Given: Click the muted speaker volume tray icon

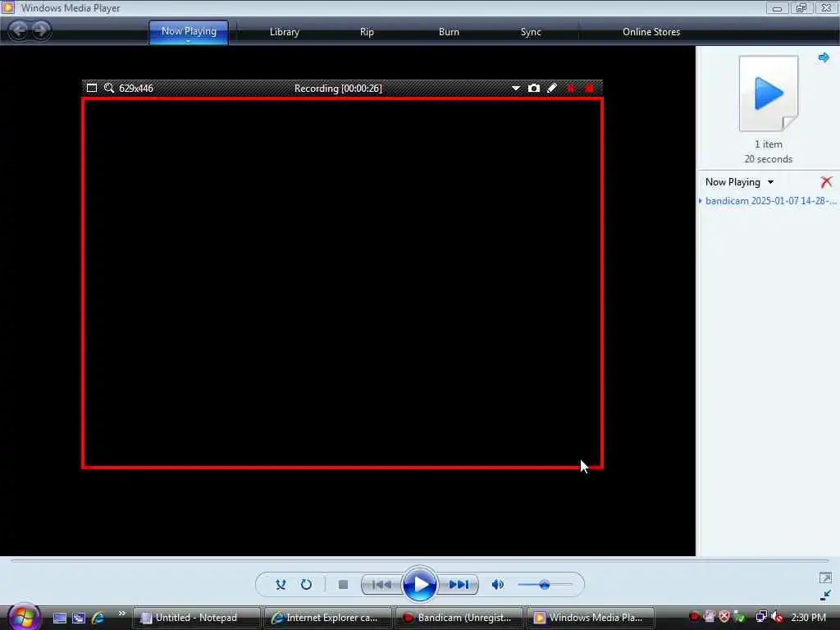Looking at the screenshot, I should click(777, 617).
